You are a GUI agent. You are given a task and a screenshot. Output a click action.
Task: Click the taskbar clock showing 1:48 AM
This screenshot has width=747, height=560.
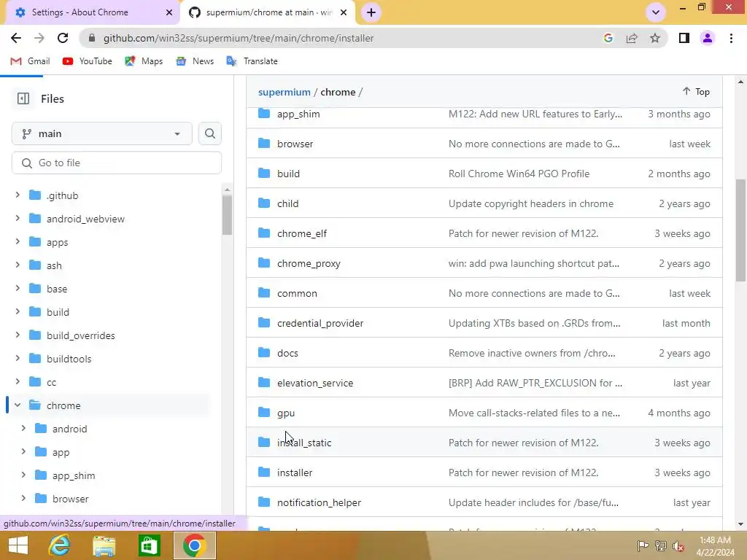pos(716,546)
